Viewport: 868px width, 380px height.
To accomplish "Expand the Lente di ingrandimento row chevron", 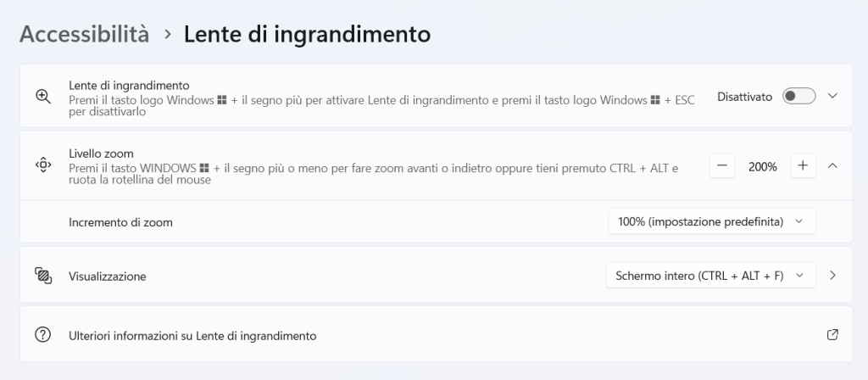I will 832,97.
